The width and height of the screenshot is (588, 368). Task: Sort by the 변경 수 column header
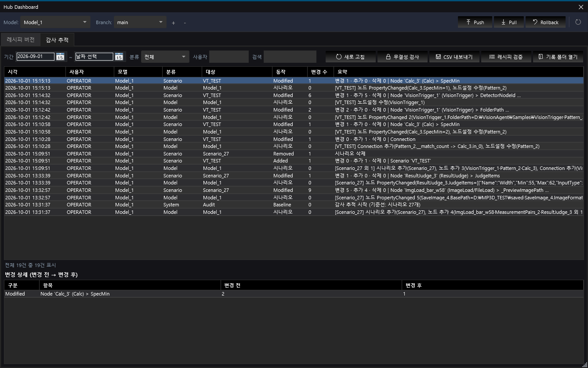(320, 71)
